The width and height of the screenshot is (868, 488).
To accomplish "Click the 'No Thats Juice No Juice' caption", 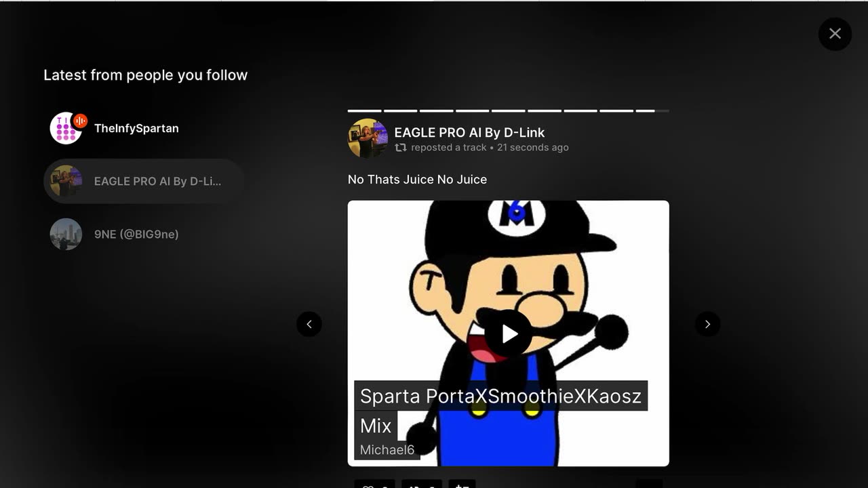I will coord(417,180).
